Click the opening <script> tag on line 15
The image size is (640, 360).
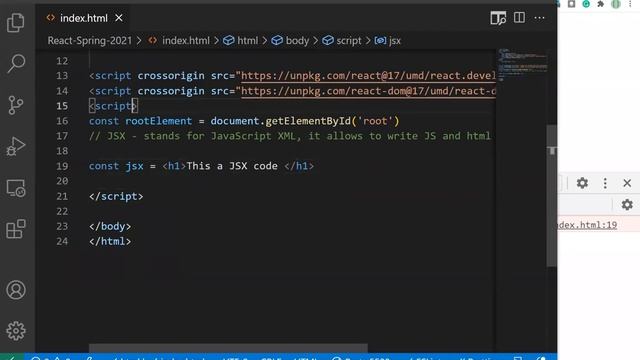tap(113, 106)
